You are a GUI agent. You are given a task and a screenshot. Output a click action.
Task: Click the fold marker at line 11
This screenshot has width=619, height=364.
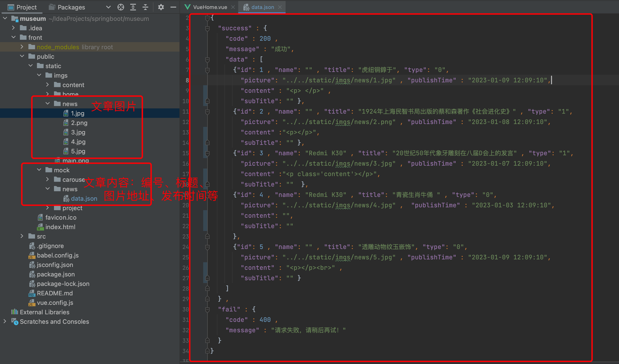(x=207, y=112)
